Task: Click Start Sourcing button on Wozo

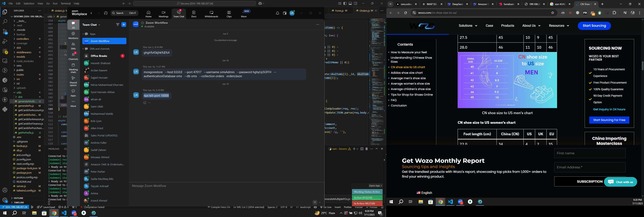Action: click(594, 26)
